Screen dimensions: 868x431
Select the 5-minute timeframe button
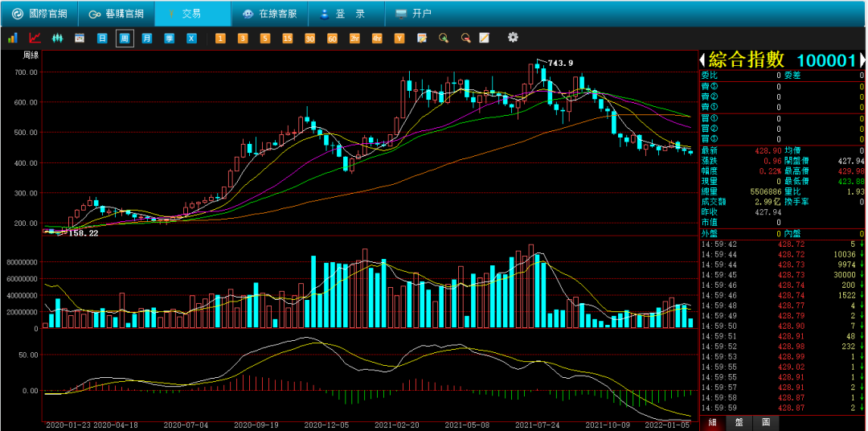tap(265, 39)
